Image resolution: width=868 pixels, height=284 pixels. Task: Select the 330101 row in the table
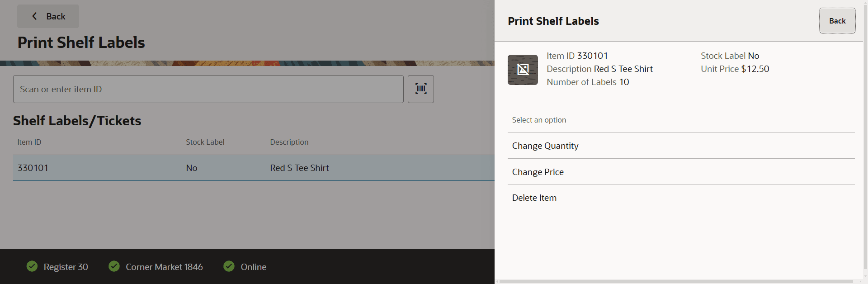(x=254, y=168)
